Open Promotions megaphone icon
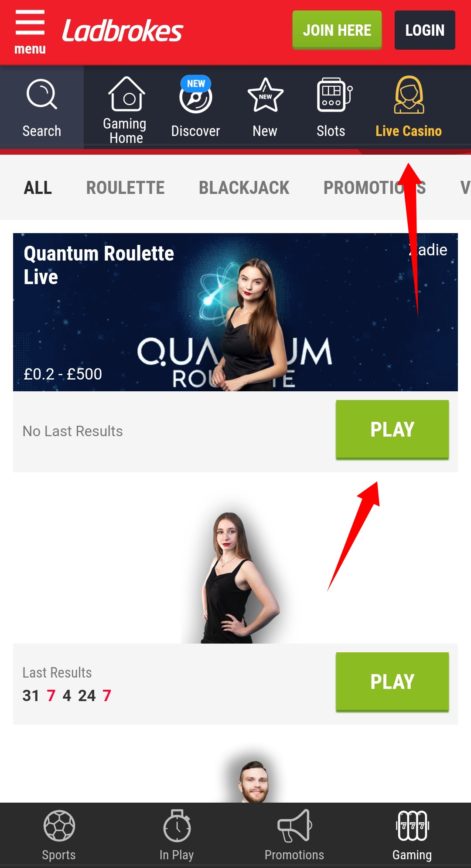 coord(294,825)
